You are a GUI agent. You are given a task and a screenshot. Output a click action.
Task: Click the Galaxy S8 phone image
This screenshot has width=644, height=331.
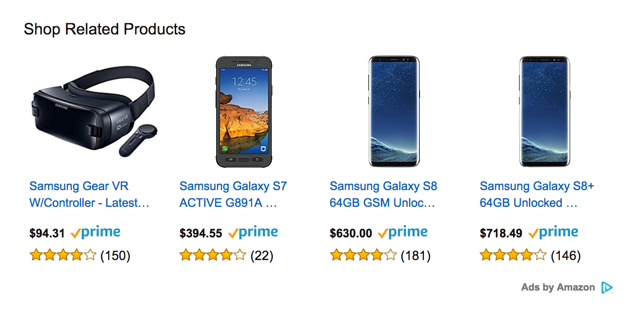tap(394, 112)
